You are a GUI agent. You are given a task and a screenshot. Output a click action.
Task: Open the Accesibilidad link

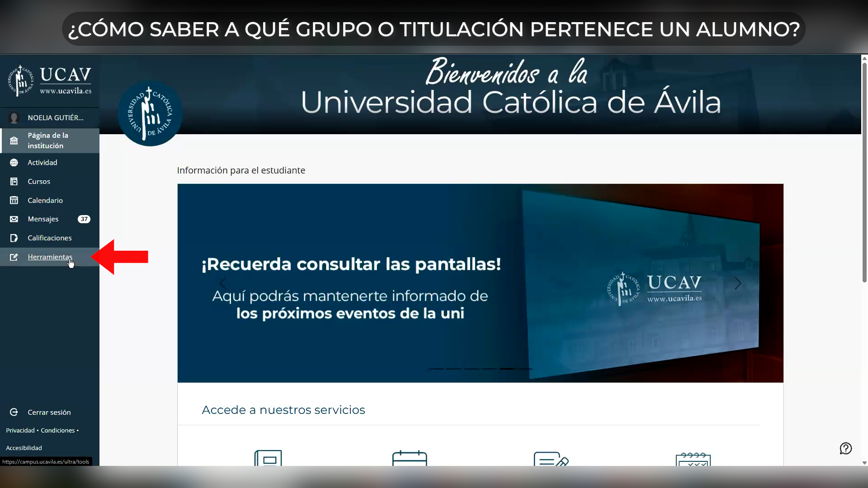[x=24, y=448]
